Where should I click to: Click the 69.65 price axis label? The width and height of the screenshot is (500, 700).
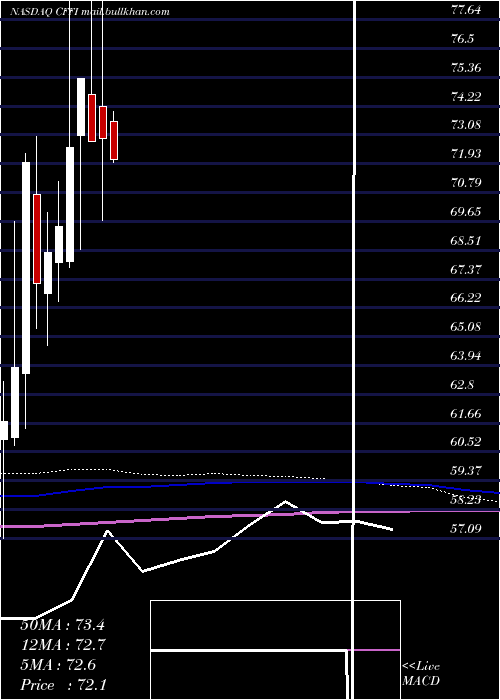click(466, 212)
